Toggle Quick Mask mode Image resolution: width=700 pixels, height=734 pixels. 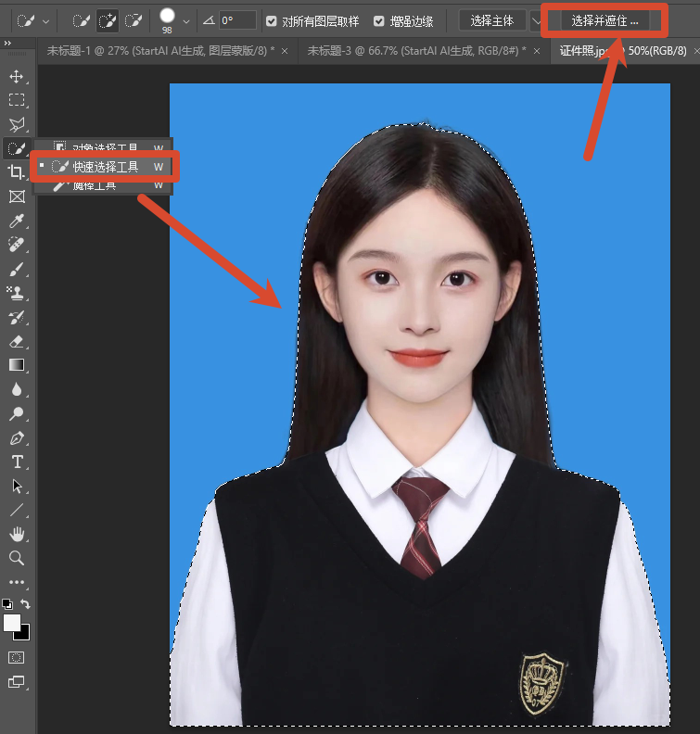[x=17, y=658]
